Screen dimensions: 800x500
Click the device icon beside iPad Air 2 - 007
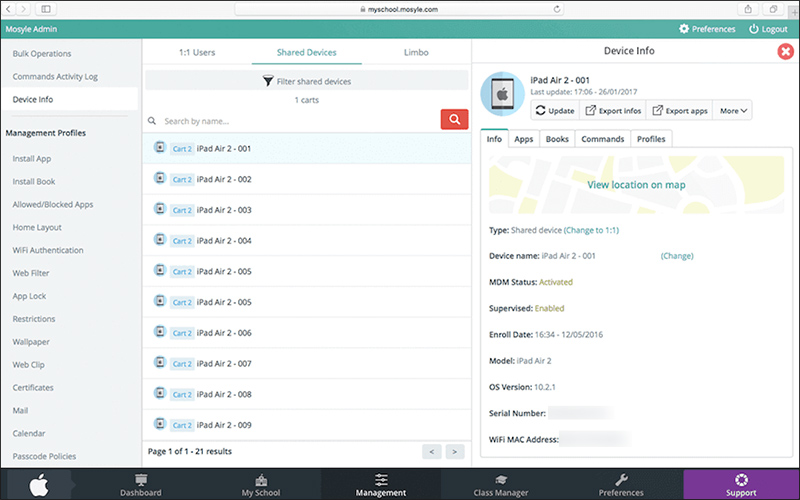(160, 362)
